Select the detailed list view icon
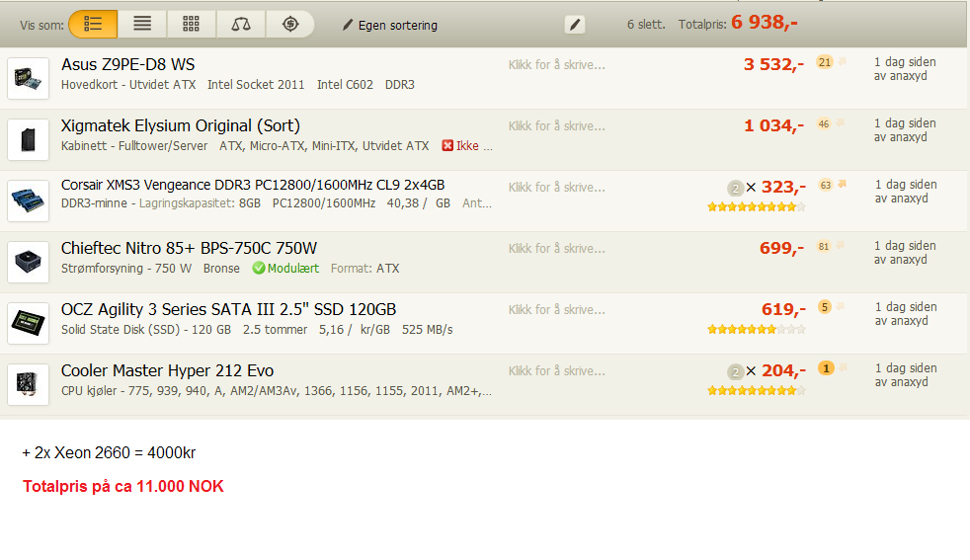This screenshot has width=970, height=560. (x=93, y=24)
